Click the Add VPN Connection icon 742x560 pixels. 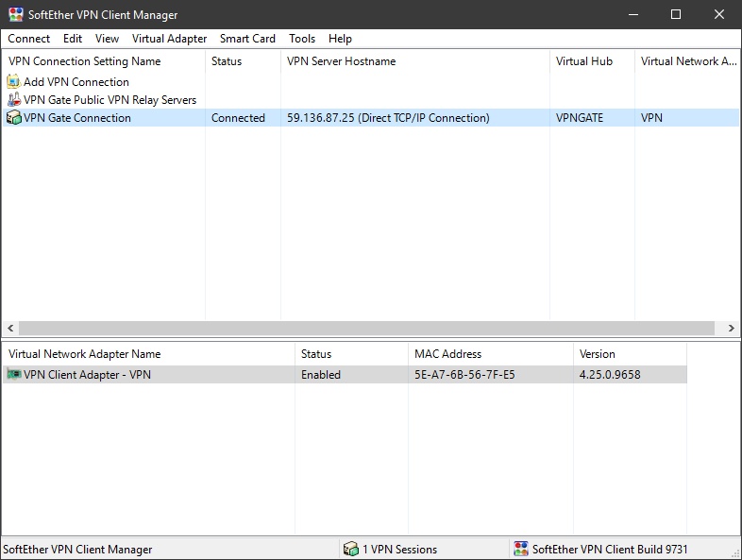(x=14, y=81)
